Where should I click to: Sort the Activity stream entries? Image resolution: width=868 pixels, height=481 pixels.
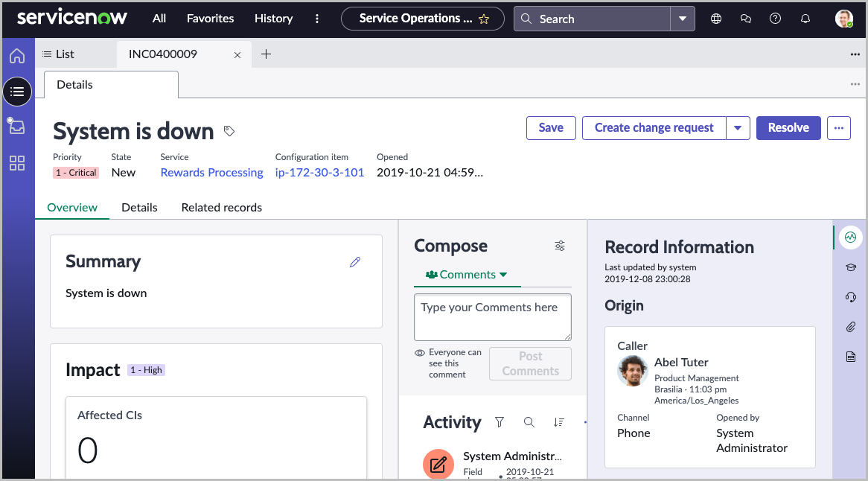559,422
